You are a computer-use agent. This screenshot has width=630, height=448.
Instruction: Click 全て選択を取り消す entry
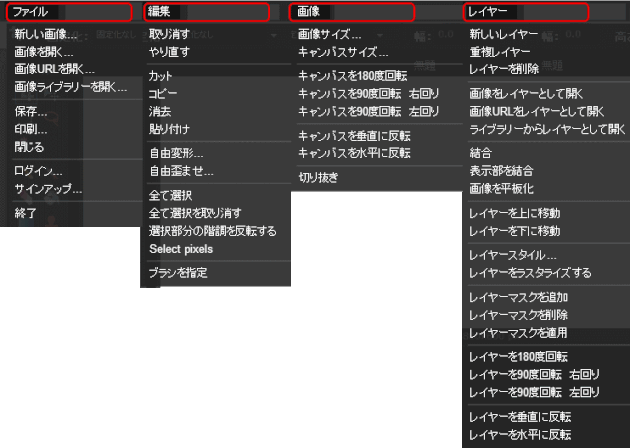195,213
